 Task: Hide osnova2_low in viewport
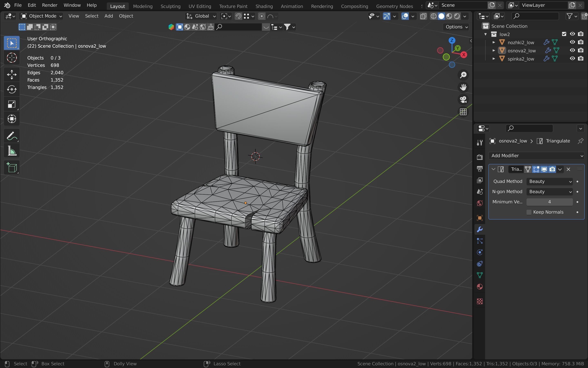(x=572, y=50)
